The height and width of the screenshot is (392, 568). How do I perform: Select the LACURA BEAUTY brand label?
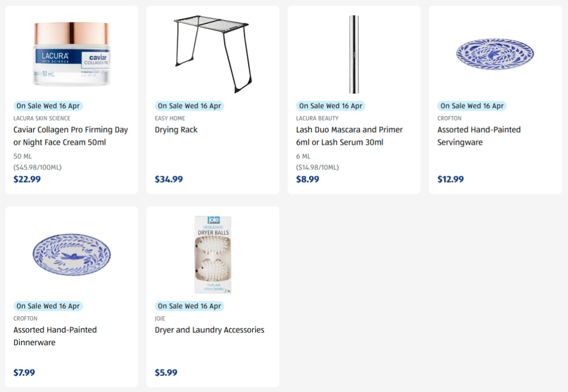pos(317,118)
